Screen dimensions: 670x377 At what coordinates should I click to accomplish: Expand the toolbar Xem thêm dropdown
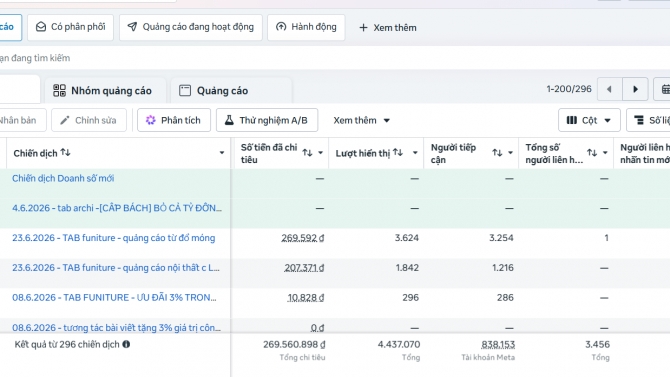pyautogui.click(x=361, y=120)
